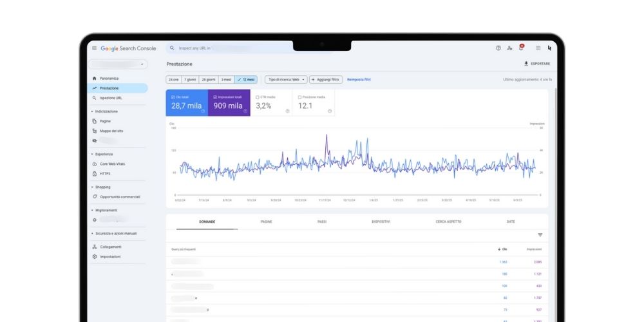Click the Reimposta filtri link

click(x=359, y=80)
